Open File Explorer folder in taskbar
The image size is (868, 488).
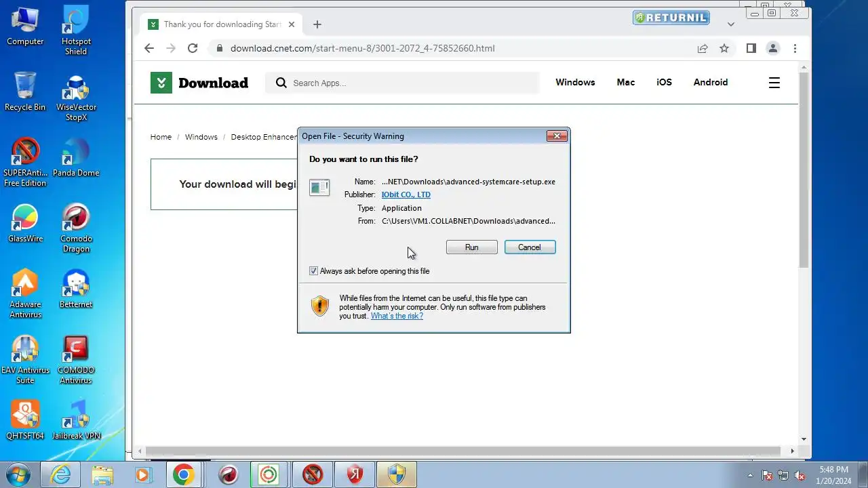pyautogui.click(x=102, y=474)
